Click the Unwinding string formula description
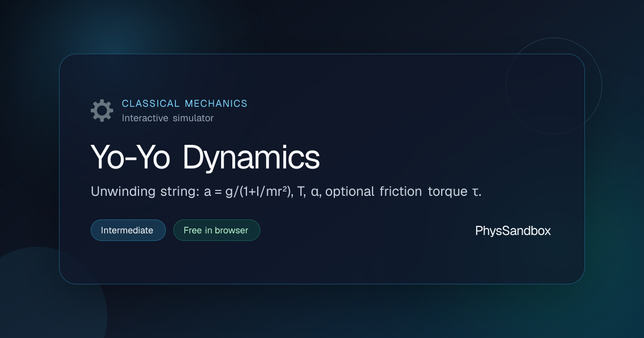 coord(286,192)
